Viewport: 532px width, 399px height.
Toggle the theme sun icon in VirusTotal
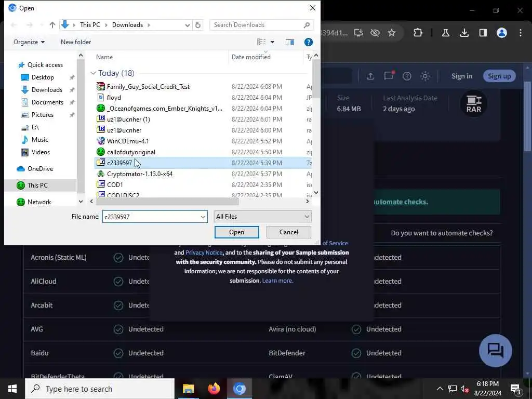[x=425, y=76]
